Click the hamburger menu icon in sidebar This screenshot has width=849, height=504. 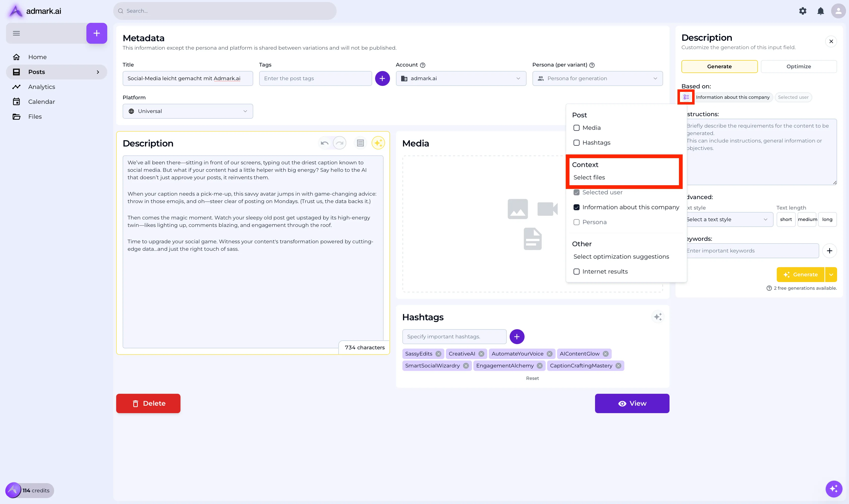click(x=16, y=33)
